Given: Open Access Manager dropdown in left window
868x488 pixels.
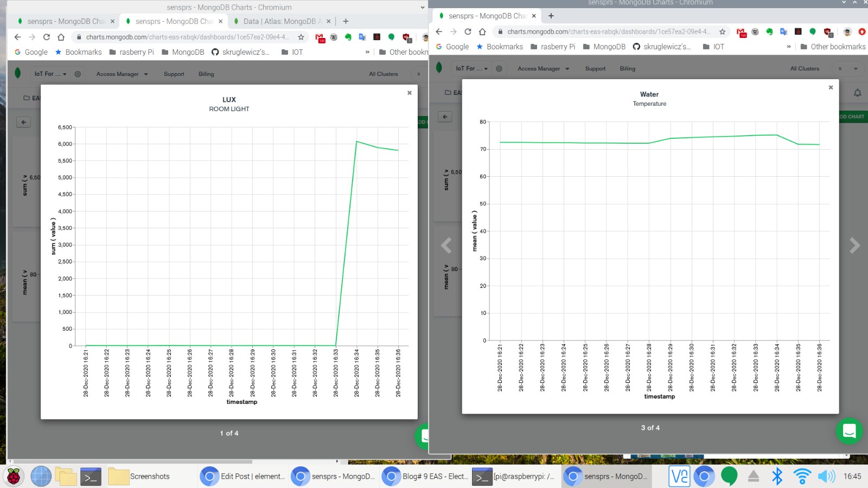Looking at the screenshot, I should pos(122,74).
